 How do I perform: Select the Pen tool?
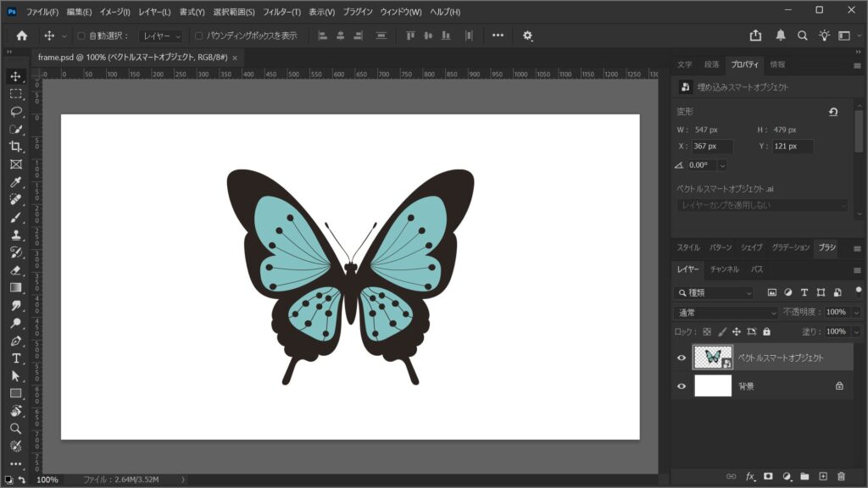click(16, 341)
